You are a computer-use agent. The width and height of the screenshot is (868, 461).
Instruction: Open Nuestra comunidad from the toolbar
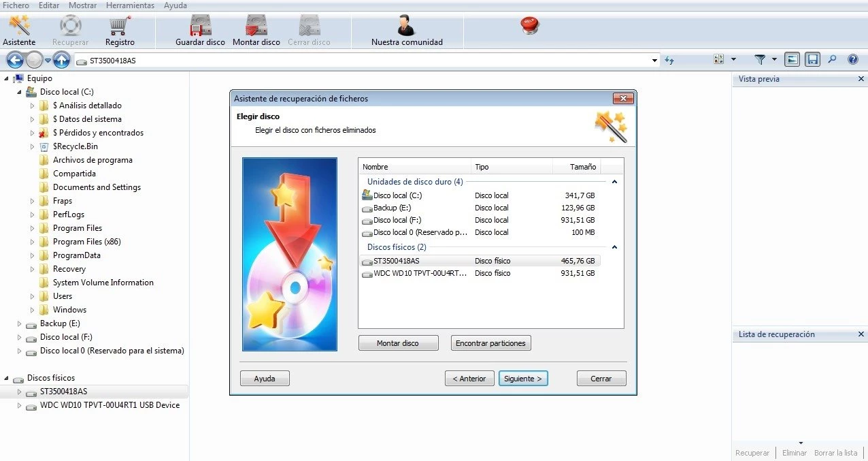pos(406,26)
